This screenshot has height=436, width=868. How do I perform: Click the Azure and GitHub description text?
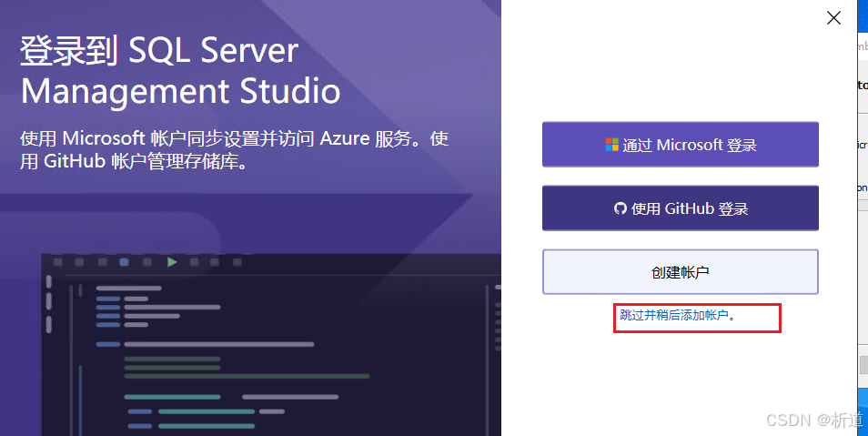point(234,150)
